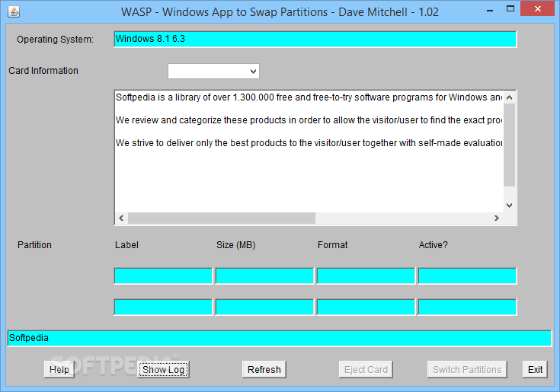560x392 pixels.
Task: Minimize the WASP window
Action: click(x=490, y=9)
